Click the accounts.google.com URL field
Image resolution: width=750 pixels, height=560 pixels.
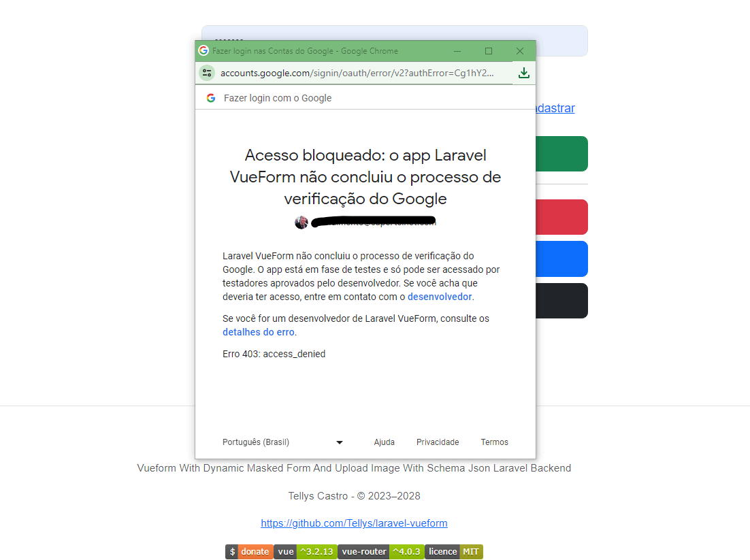point(357,73)
